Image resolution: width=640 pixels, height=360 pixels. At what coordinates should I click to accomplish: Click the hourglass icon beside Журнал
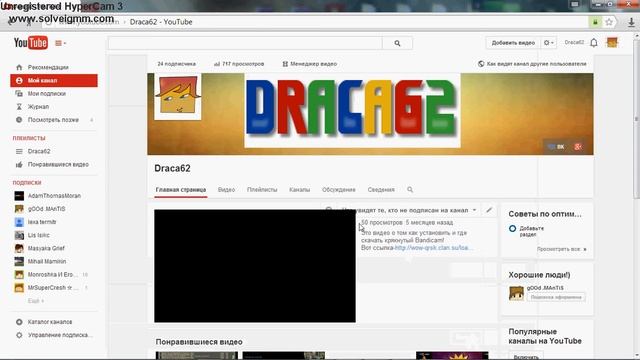19,107
